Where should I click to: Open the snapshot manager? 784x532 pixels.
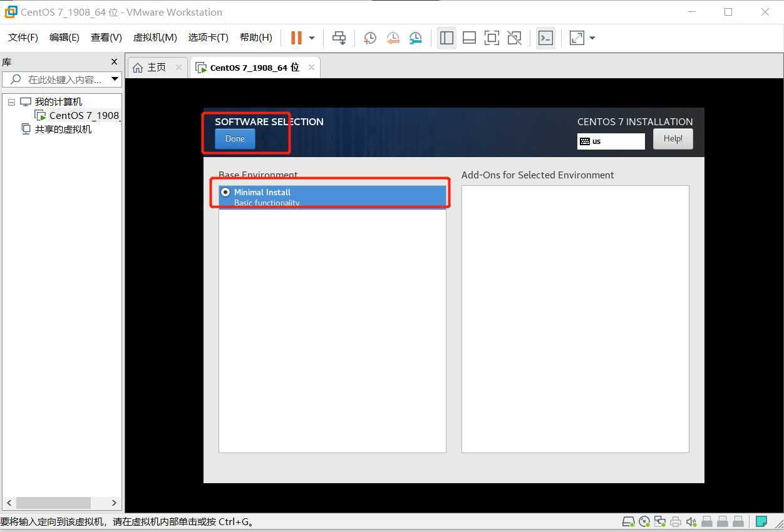415,38
